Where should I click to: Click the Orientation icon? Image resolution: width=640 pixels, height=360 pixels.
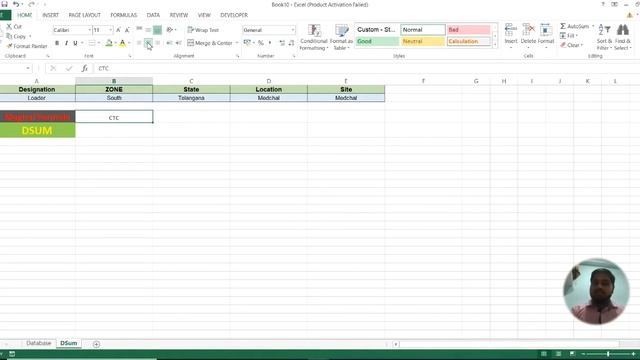(170, 30)
